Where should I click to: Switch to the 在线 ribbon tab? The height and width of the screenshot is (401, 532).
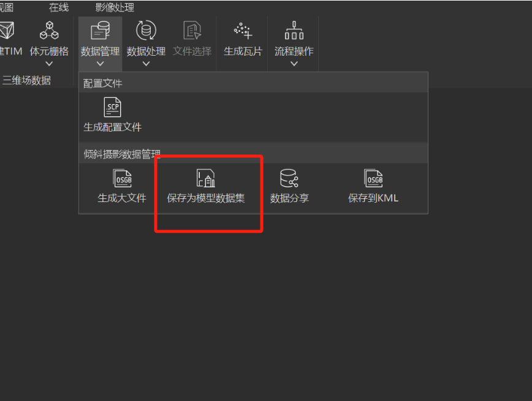[59, 7]
